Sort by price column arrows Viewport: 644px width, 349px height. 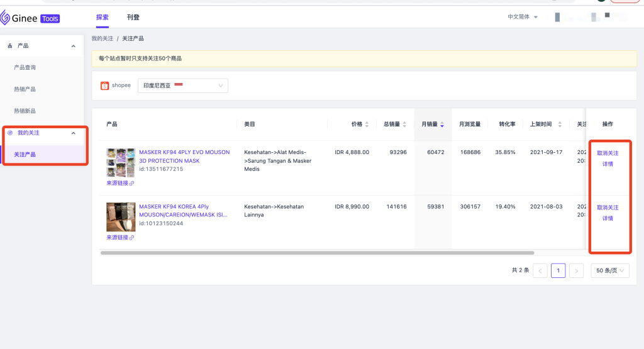(x=367, y=125)
